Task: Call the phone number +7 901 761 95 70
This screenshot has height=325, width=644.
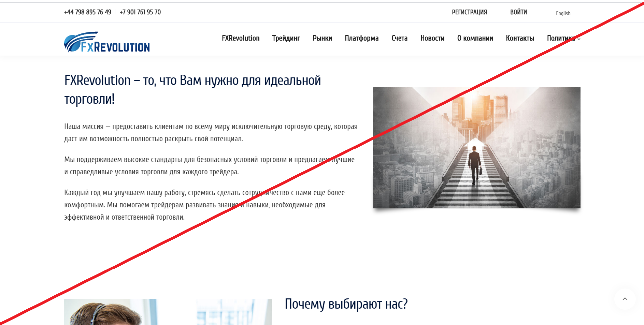Action: [140, 12]
